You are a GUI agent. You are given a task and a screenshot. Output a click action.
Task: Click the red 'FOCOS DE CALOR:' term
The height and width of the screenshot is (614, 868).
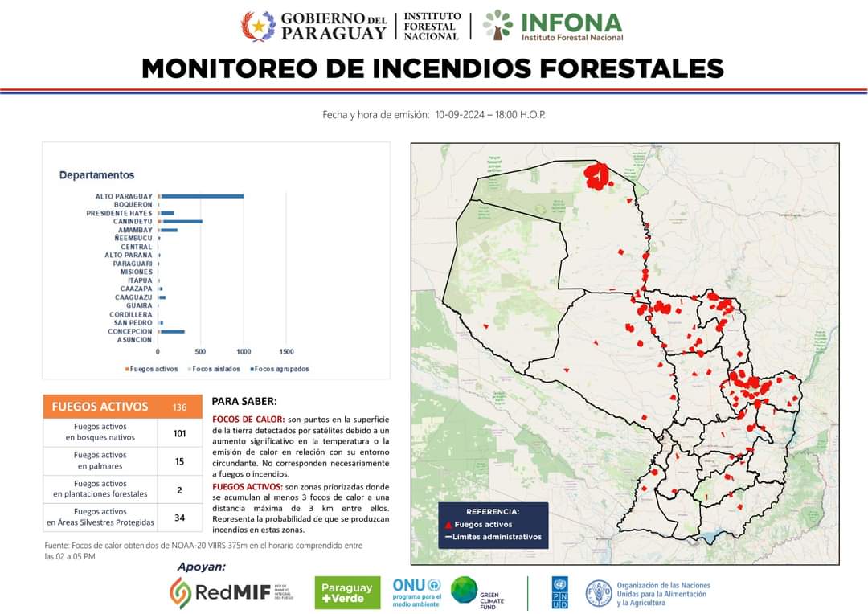click(248, 420)
